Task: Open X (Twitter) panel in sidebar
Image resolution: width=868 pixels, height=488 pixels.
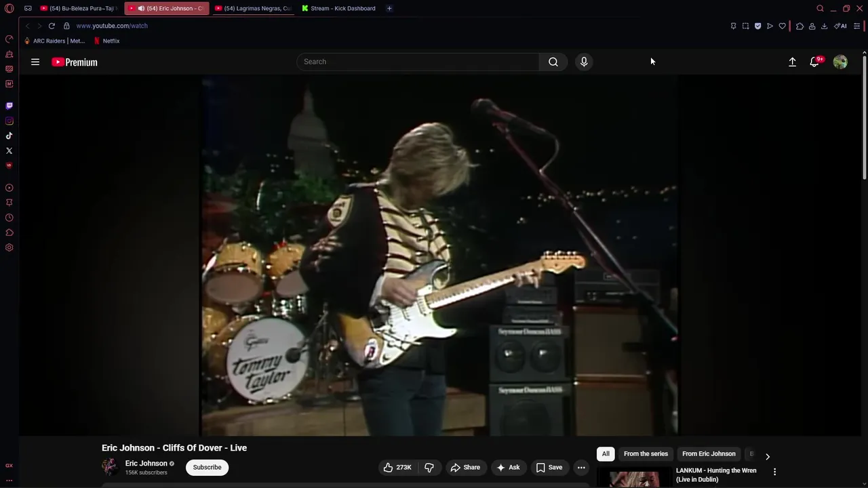Action: point(9,150)
